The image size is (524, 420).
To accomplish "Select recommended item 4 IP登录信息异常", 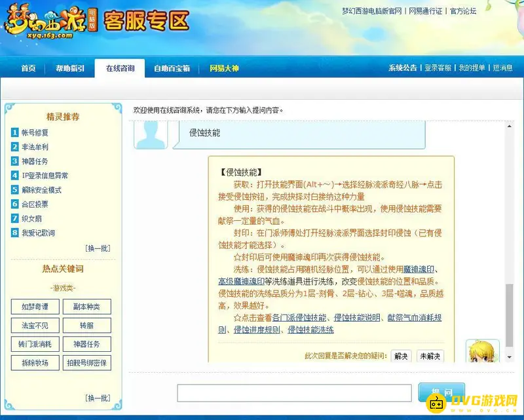I will coord(45,176).
